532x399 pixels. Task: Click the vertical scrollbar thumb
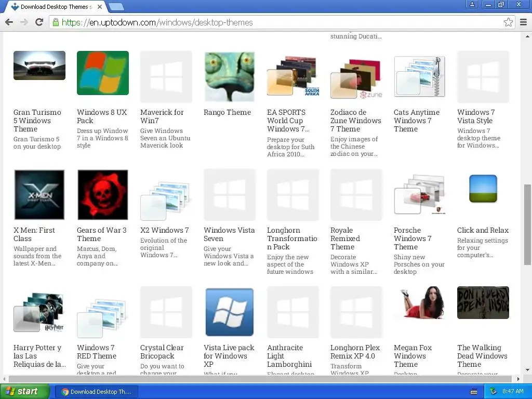click(x=527, y=224)
